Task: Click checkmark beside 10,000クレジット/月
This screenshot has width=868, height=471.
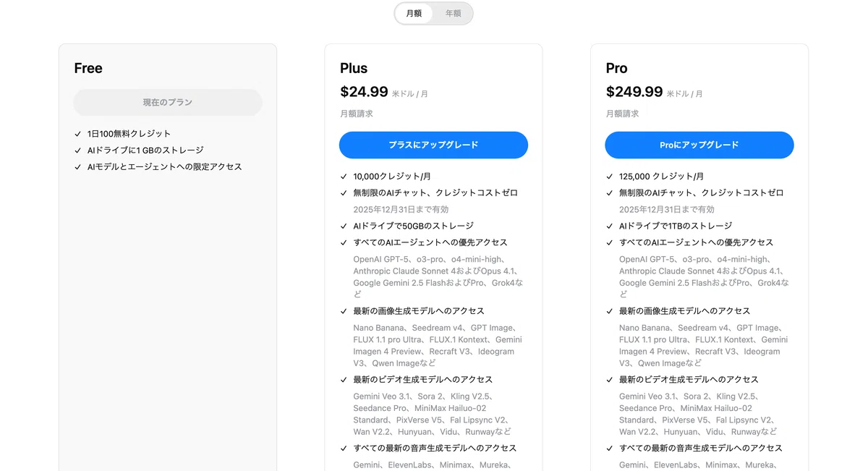Action: pos(344,177)
